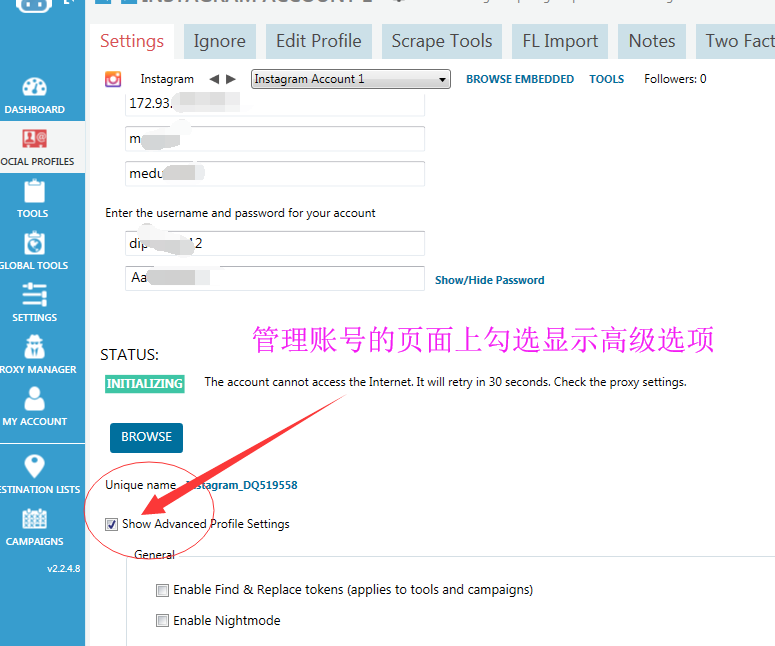The height and width of the screenshot is (646, 775).
Task: Switch to the Edit Profile tab
Action: tap(318, 41)
